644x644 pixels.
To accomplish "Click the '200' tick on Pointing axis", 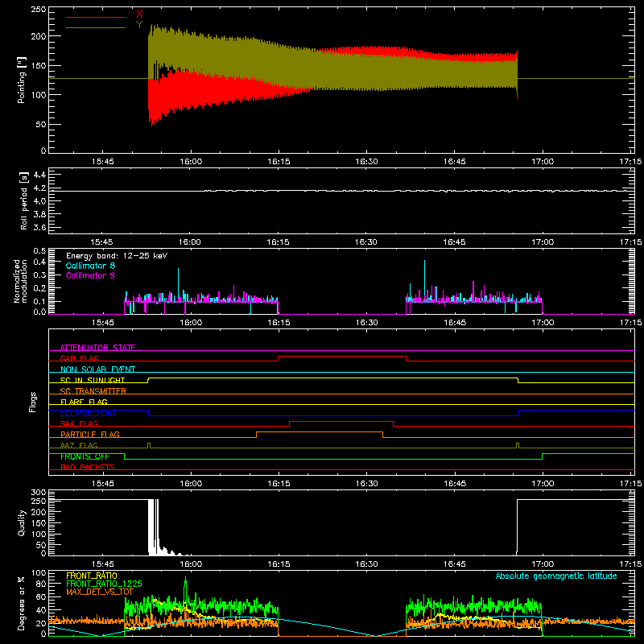I will point(38,36).
